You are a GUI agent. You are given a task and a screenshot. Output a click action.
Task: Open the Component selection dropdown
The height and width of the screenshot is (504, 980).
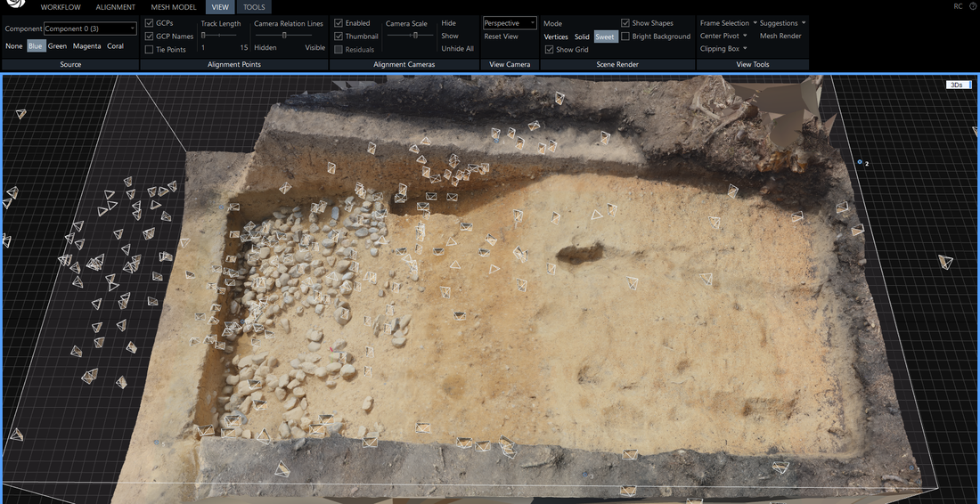tap(90, 29)
